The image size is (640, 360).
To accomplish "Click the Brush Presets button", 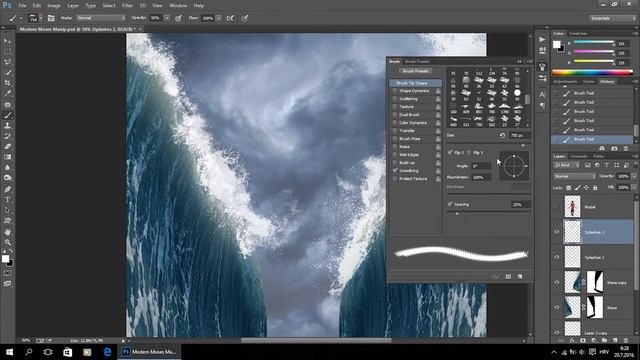I will pos(416,71).
